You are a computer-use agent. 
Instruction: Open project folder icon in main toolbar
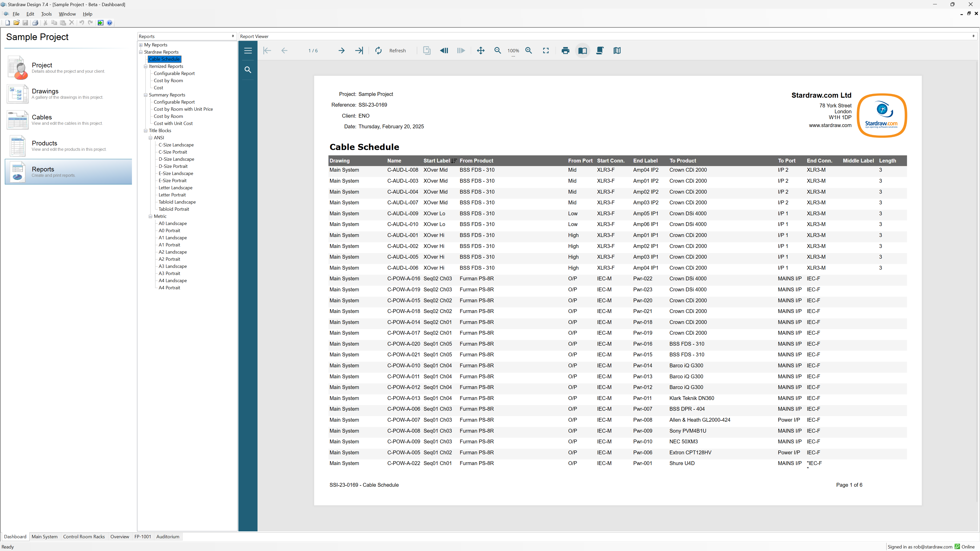coord(16,23)
